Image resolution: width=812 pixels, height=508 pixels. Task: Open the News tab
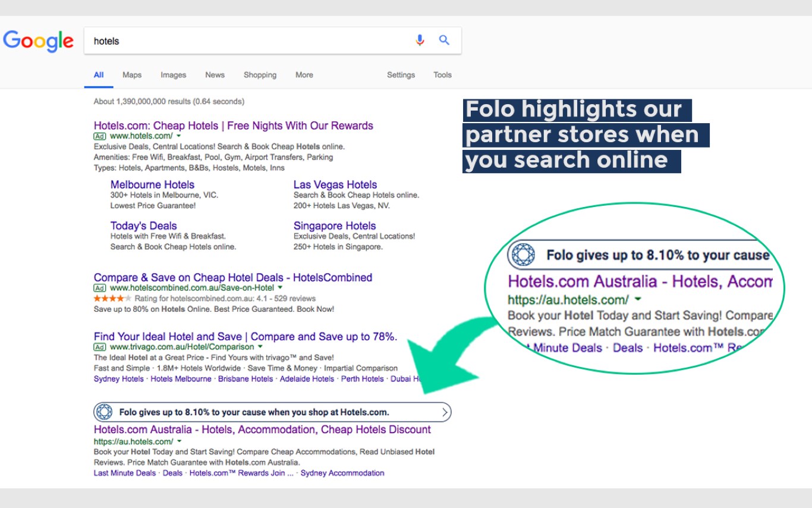[x=215, y=75]
